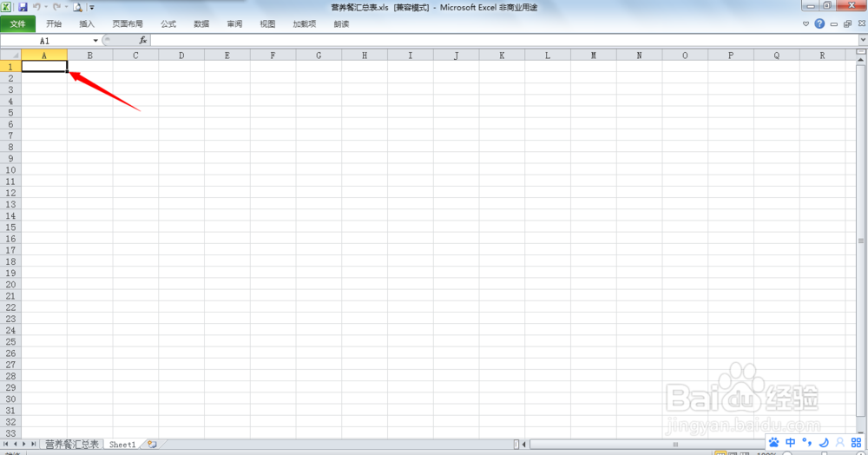Switch to the 加载项 ribbon tab
This screenshot has height=455, width=868.
[x=305, y=23]
